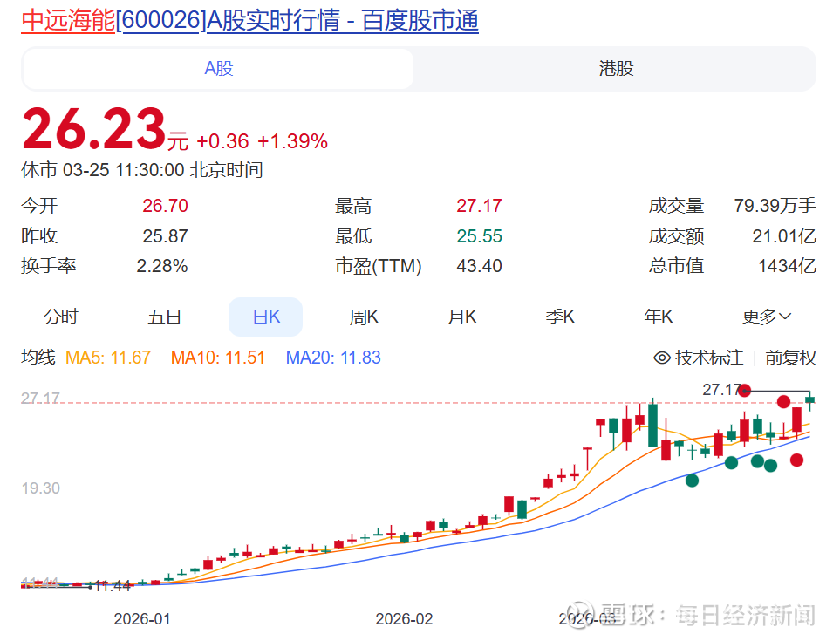This screenshot has height=641, width=840.
Task: Expand the 更多 chart period dropdown
Action: pyautogui.click(x=766, y=317)
